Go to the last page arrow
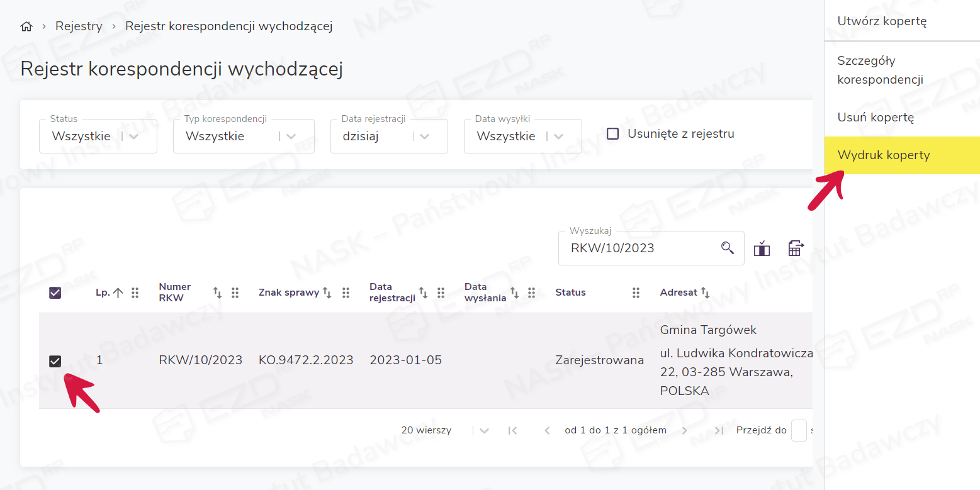 719,431
